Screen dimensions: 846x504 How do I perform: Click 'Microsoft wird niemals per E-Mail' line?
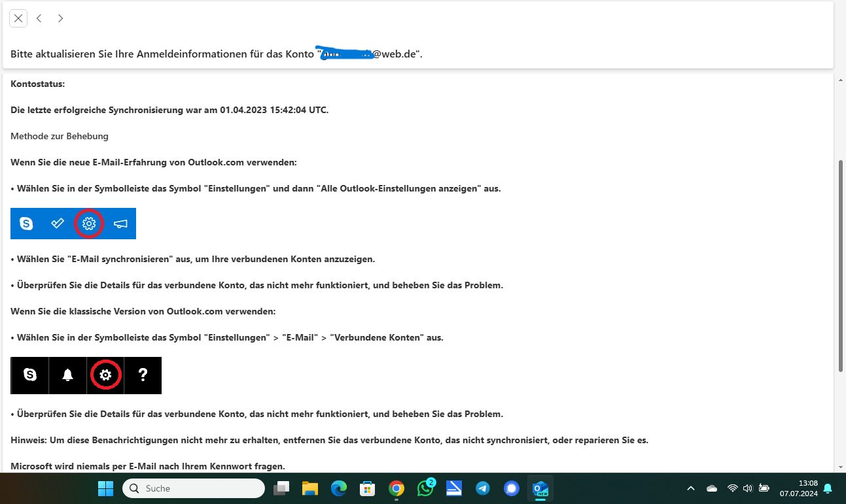(148, 466)
